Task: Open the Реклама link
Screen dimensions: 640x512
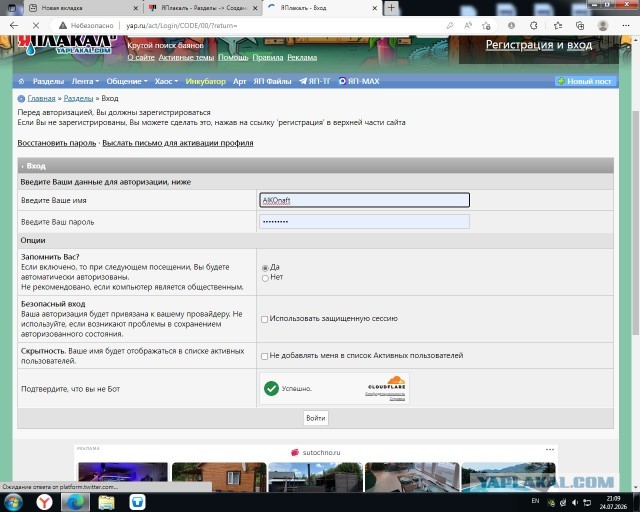Action: click(302, 58)
